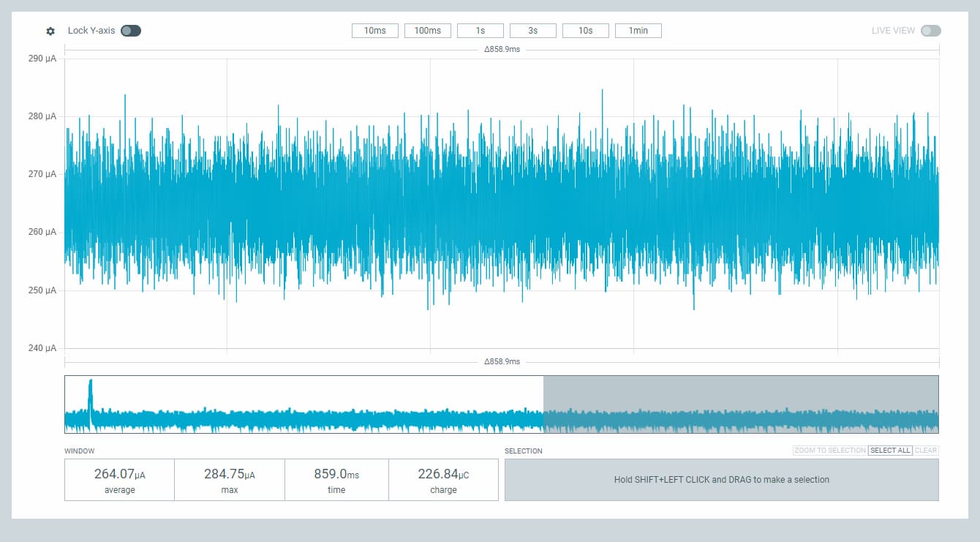Open the chart settings gear icon
Screen dimensions: 980x542
[x=50, y=31]
